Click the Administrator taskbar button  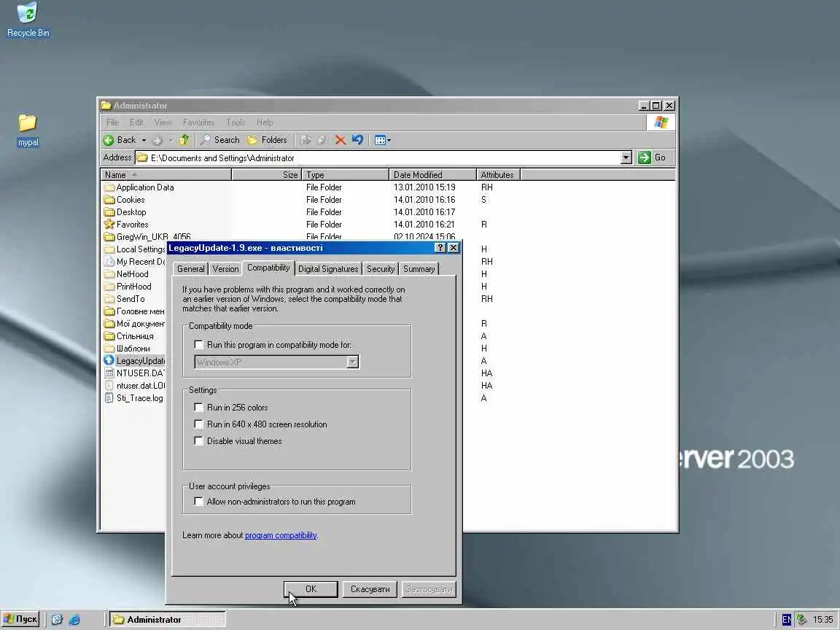click(x=168, y=620)
